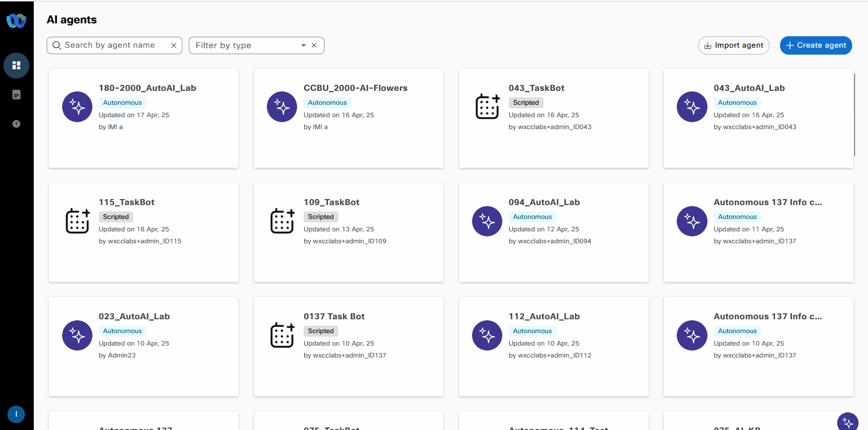Click the 180-2000_AutoAI_Lab autonomous agent icon
The image size is (868, 430).
point(77,107)
